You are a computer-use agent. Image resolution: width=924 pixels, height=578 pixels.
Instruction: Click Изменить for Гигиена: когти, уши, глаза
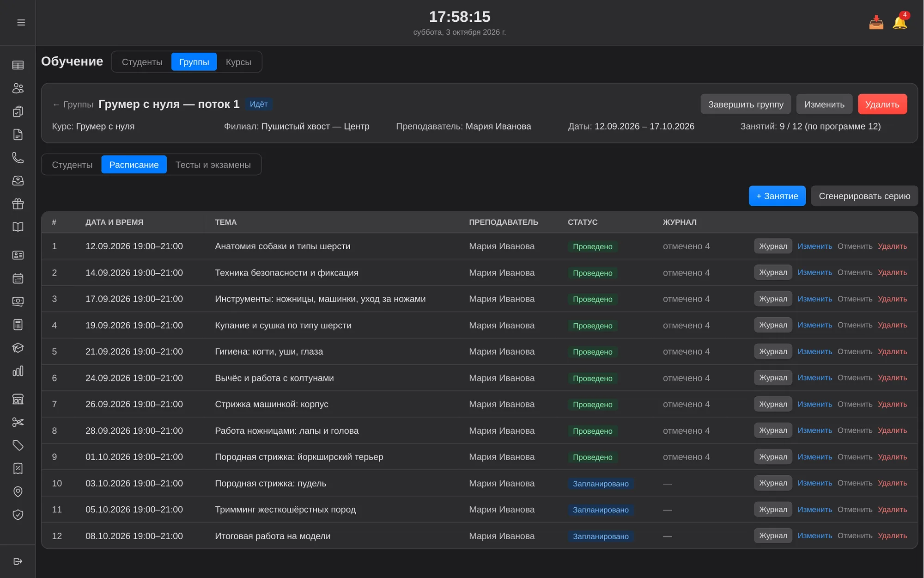point(815,352)
